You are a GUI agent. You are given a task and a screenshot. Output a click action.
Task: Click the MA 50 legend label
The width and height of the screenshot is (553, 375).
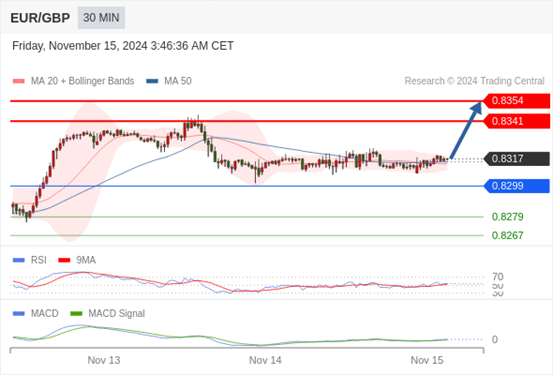tap(178, 81)
